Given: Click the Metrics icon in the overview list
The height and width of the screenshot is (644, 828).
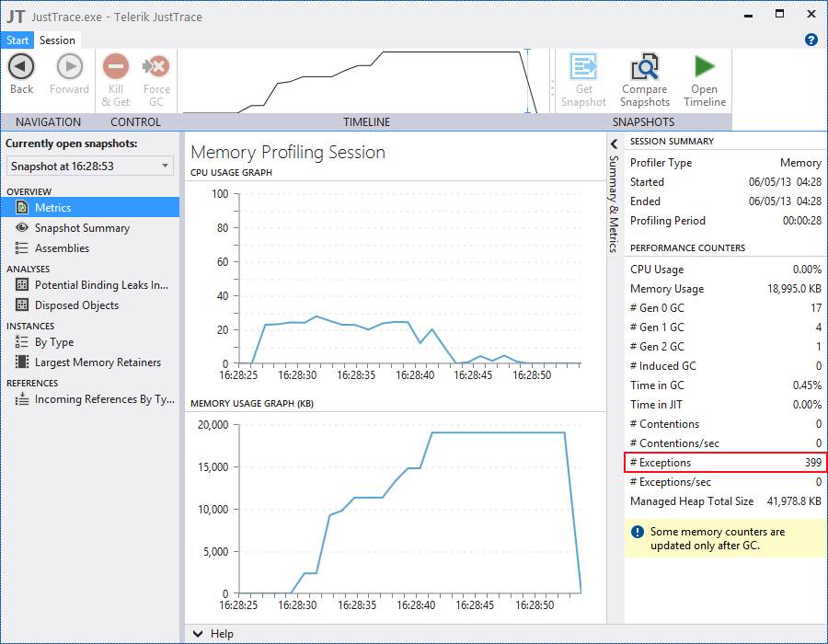Looking at the screenshot, I should pyautogui.click(x=22, y=207).
